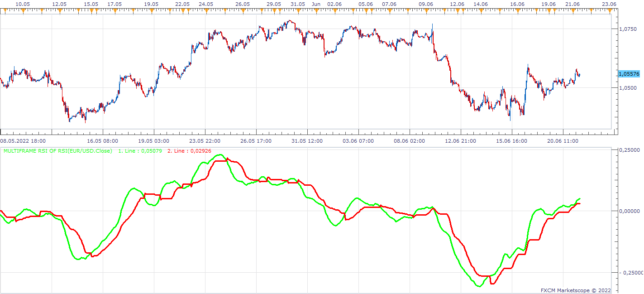Click the orange marker under 23.06
Screen dimensions: 644x294
[609, 10]
